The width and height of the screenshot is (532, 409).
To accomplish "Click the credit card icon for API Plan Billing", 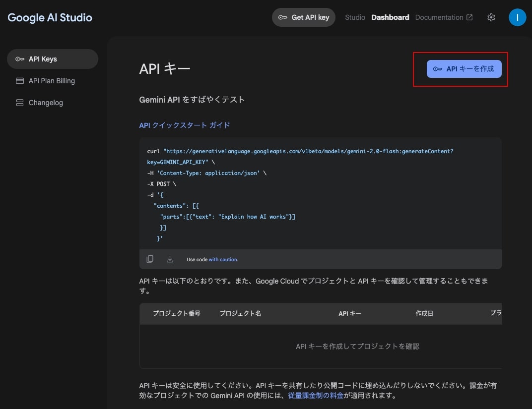I will 20,81.
